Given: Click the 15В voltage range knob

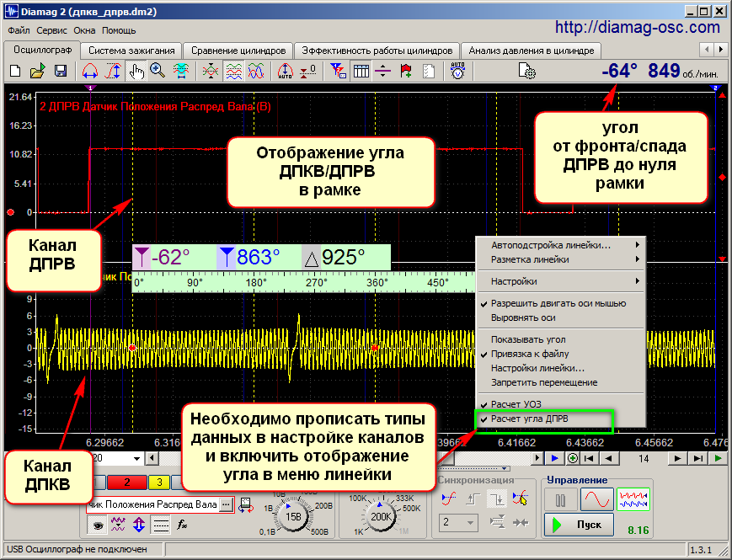Looking at the screenshot, I should 293,517.
